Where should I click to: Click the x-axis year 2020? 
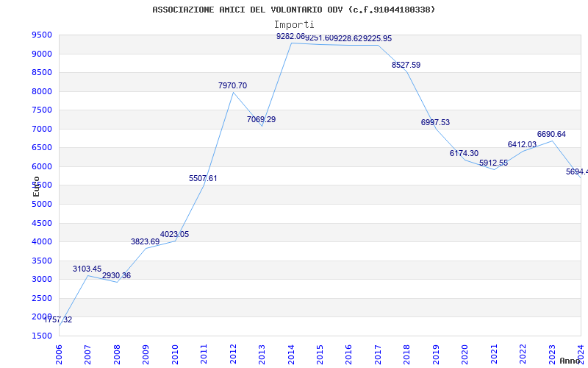tap(465, 355)
